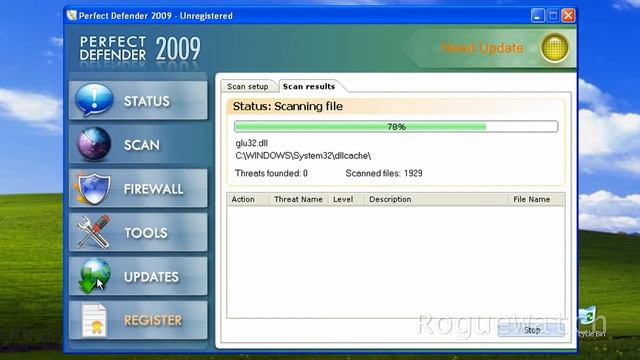The width and height of the screenshot is (640, 360).
Task: Sort by the Action column header
Action: click(x=247, y=199)
